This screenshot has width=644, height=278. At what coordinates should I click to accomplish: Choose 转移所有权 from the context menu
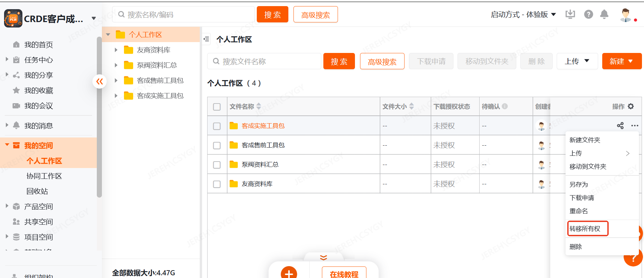tap(585, 229)
